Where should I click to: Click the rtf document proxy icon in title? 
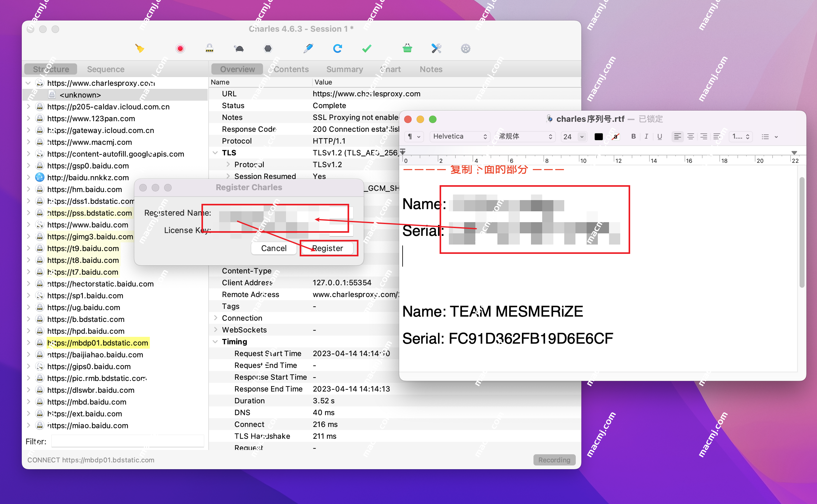pyautogui.click(x=549, y=119)
